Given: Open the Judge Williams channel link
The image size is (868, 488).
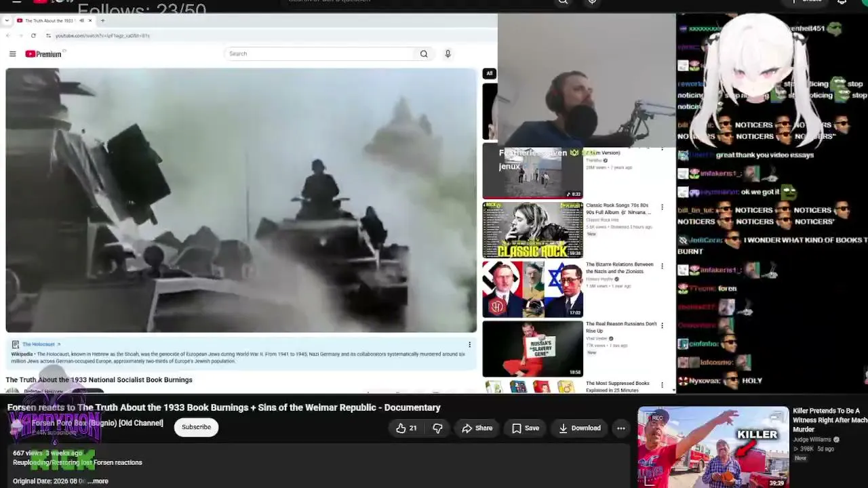Looking at the screenshot, I should tap(813, 439).
